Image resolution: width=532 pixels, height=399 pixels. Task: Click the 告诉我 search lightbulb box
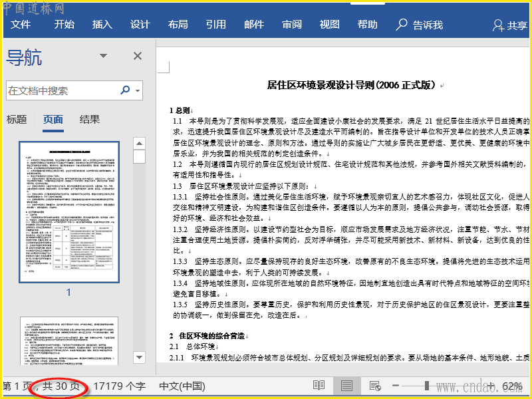coord(420,25)
